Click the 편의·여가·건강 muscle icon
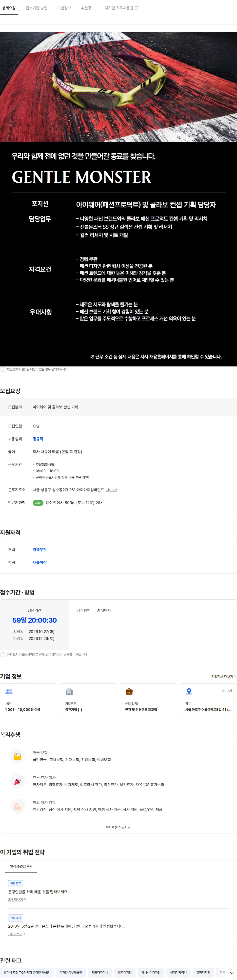This screenshot has height=980, width=237. (18, 806)
